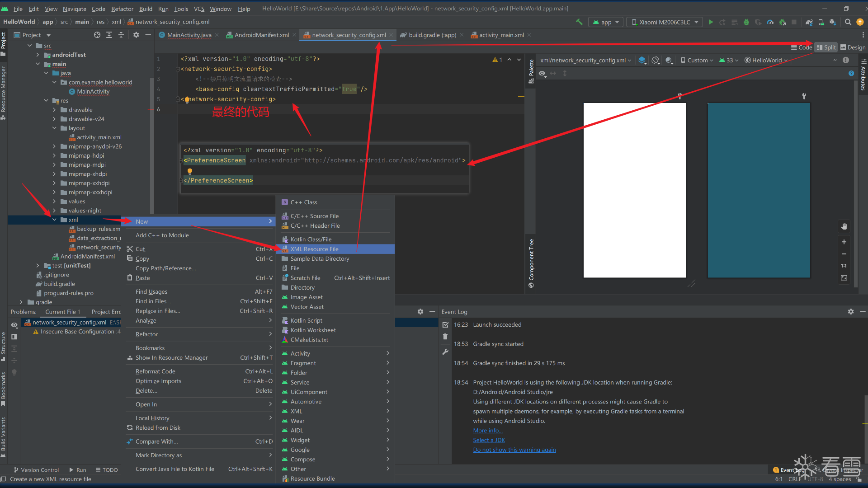Switch editor to Design view mode
The width and height of the screenshot is (868, 488).
[853, 47]
